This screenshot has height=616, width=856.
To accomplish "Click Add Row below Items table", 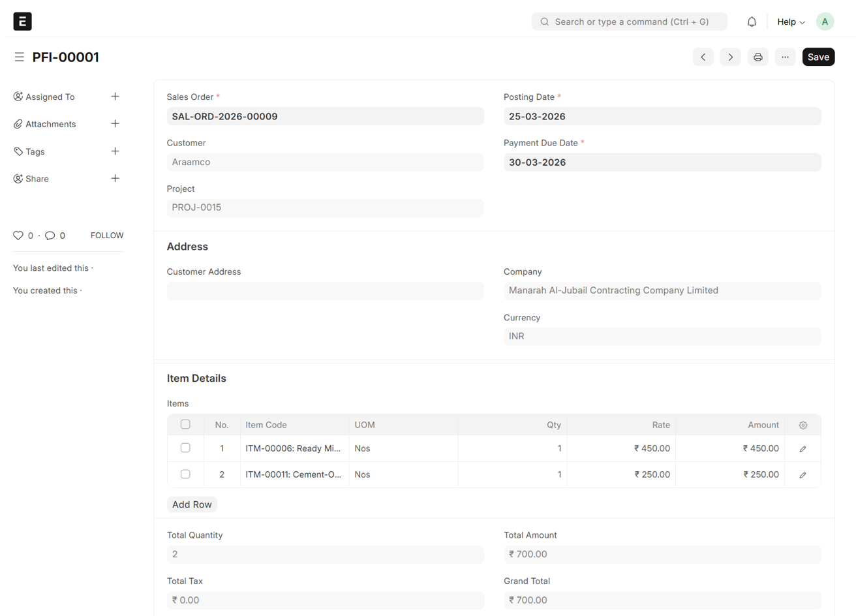I will coord(192,504).
